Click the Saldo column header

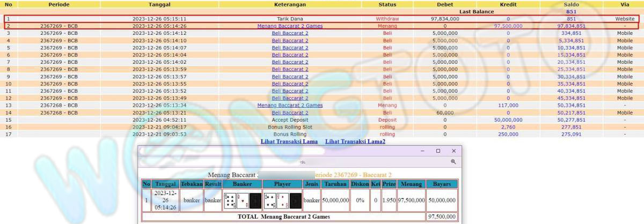[x=571, y=4]
